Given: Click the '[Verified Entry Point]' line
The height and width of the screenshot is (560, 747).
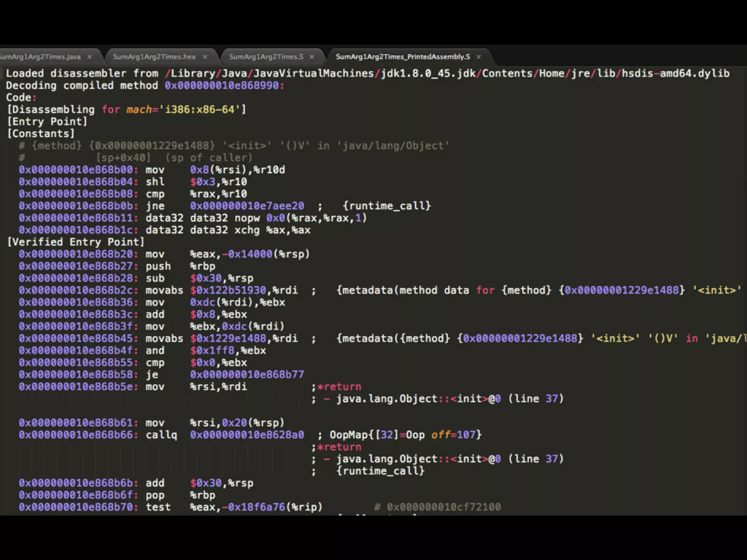Looking at the screenshot, I should [x=76, y=242].
